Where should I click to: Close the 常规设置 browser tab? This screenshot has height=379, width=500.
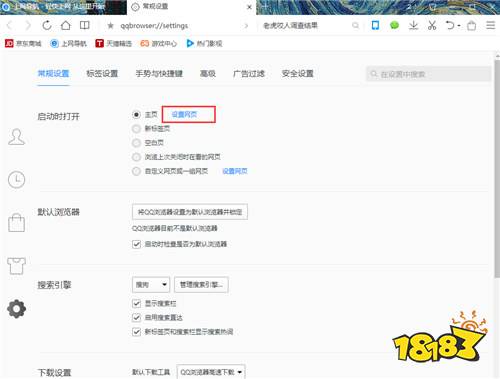pyautogui.click(x=249, y=7)
